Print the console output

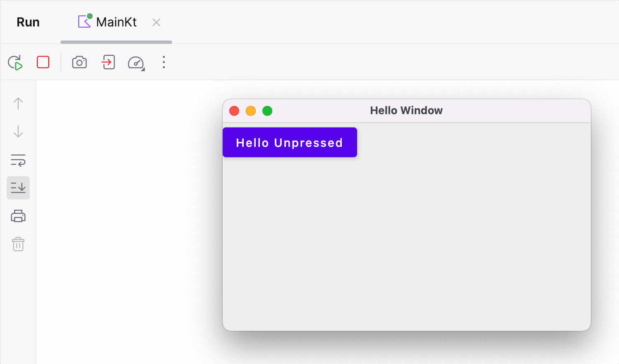pos(18,216)
